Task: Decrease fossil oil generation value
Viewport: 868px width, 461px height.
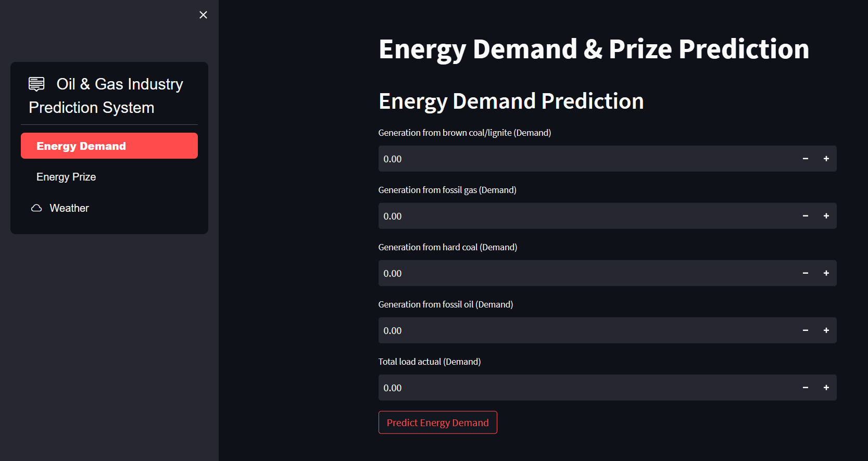Action: [805, 330]
